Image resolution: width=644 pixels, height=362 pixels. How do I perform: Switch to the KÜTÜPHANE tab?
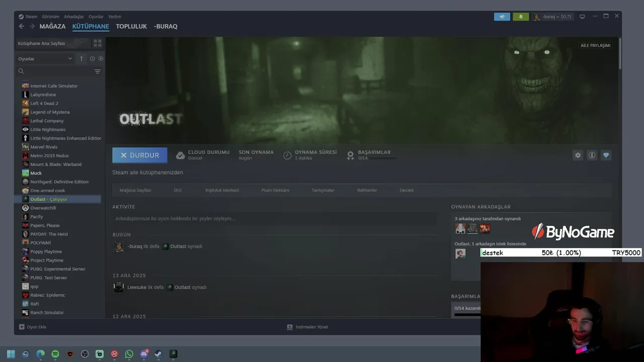(x=91, y=26)
